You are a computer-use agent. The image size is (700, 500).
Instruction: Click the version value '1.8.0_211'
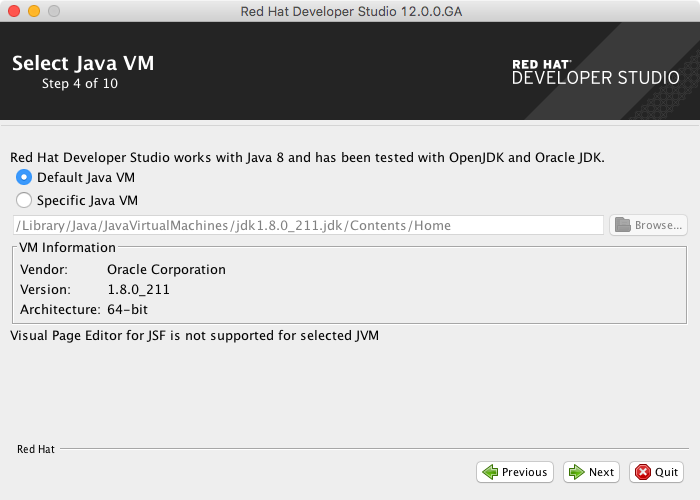(x=138, y=290)
